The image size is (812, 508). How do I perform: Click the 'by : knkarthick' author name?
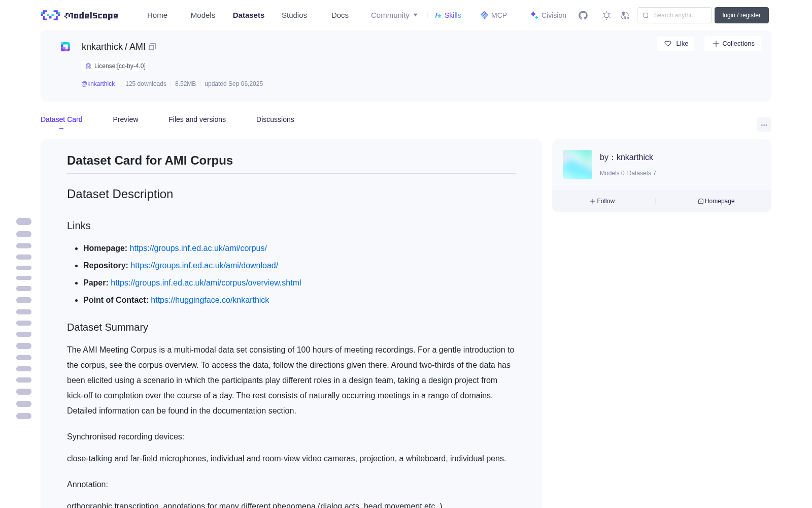click(626, 157)
